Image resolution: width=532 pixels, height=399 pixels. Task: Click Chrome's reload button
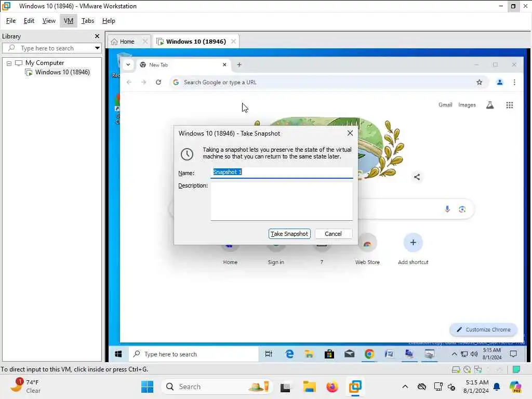(158, 82)
